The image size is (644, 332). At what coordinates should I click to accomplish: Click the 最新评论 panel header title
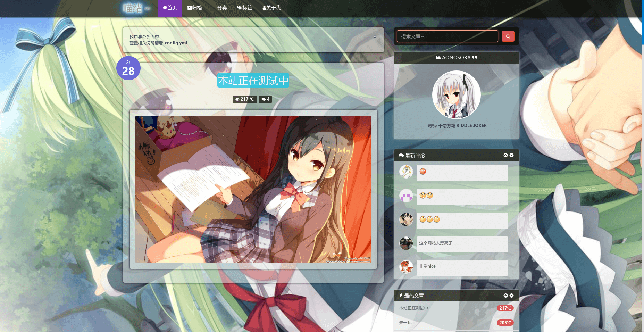point(412,155)
